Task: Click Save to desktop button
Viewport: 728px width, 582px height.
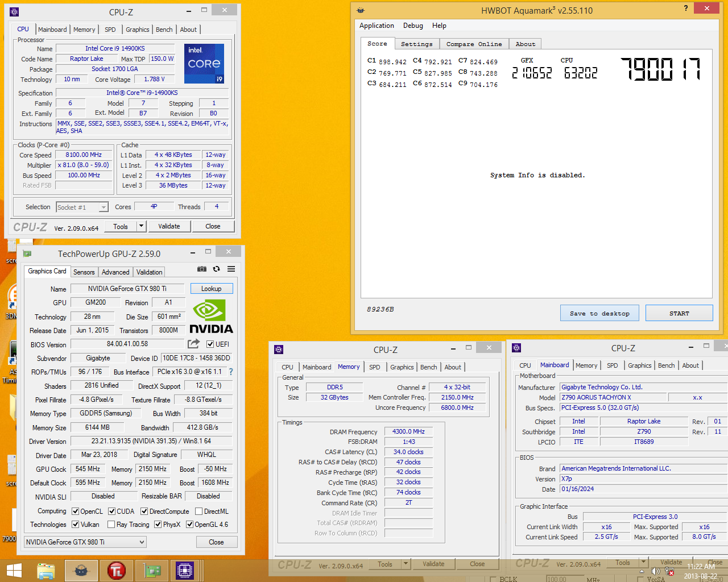Action: [x=599, y=313]
